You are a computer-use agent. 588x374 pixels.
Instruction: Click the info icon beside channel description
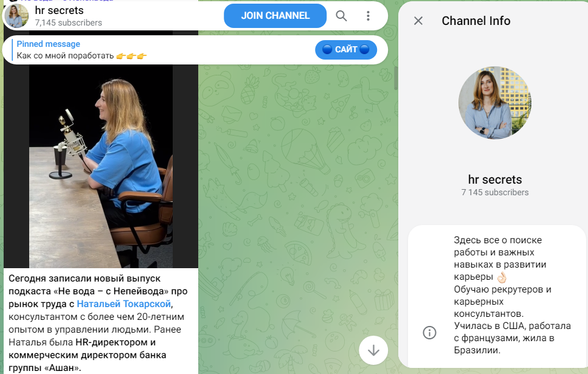[429, 333]
